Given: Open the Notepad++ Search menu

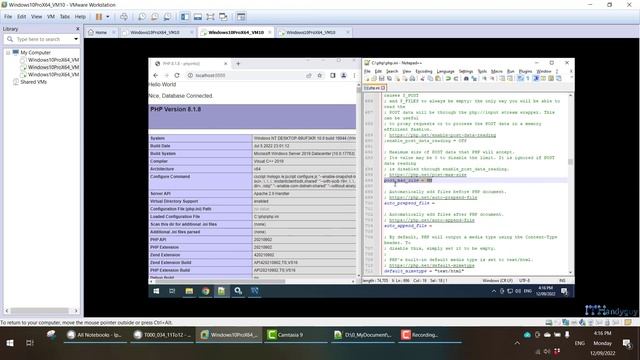Looking at the screenshot, I should point(392,71).
